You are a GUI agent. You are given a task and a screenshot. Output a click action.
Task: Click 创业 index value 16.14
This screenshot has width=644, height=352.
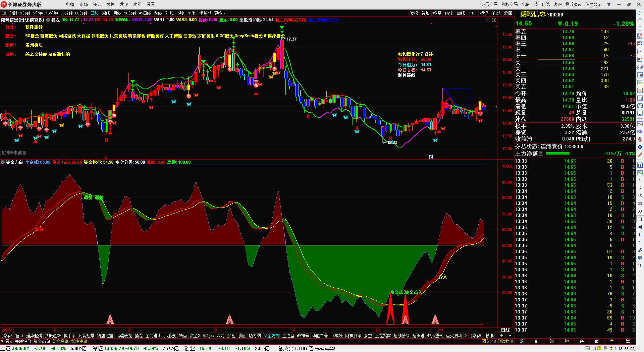pos(205,348)
